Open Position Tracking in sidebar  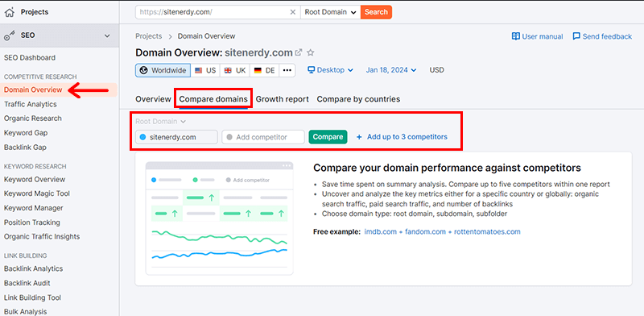coord(32,222)
